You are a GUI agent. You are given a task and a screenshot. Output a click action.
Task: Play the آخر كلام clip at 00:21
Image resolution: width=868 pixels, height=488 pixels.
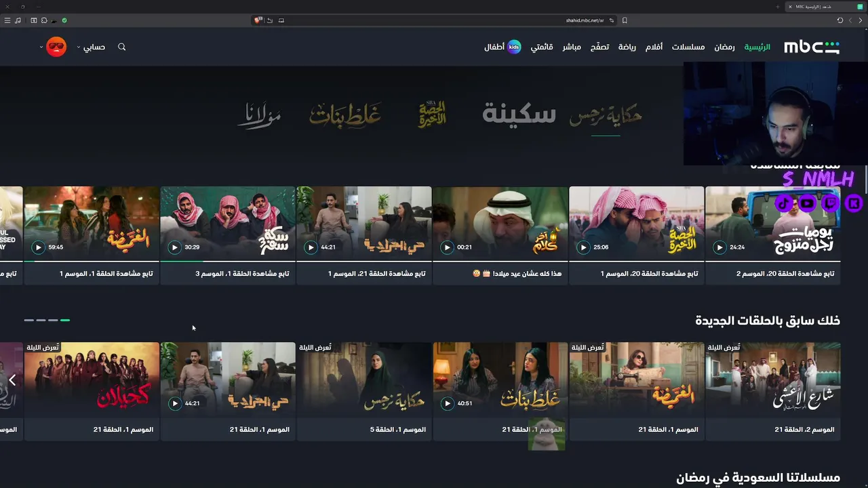coord(447,247)
